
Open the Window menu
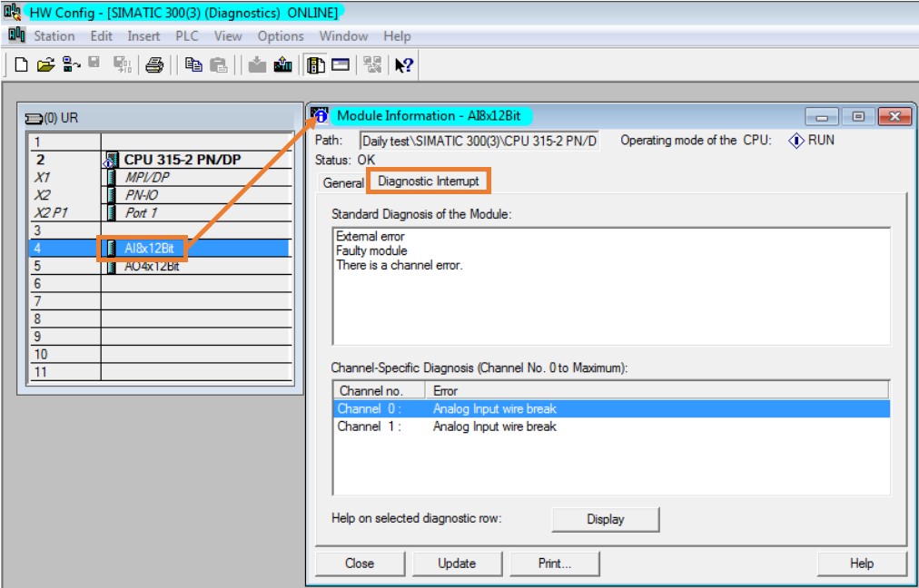click(343, 35)
